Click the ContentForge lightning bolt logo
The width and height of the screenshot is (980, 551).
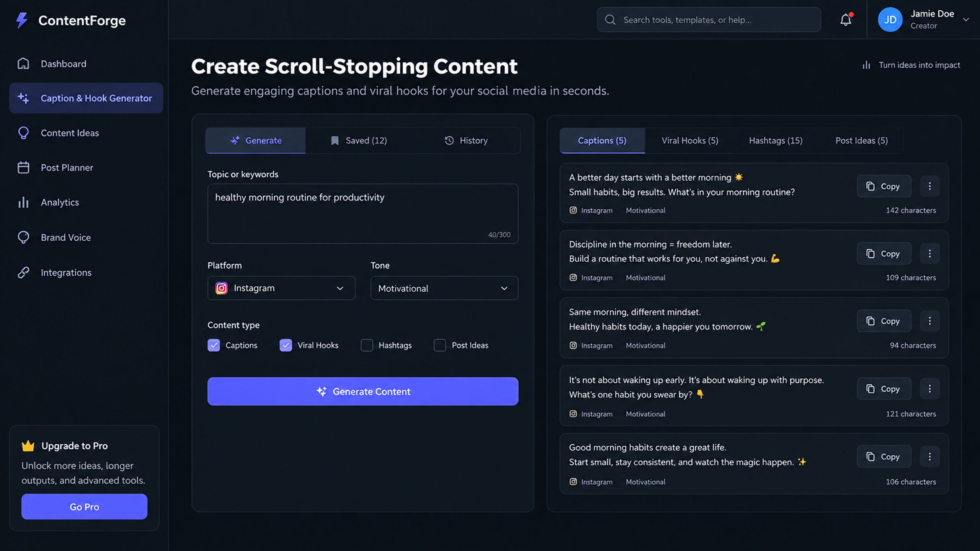point(22,20)
